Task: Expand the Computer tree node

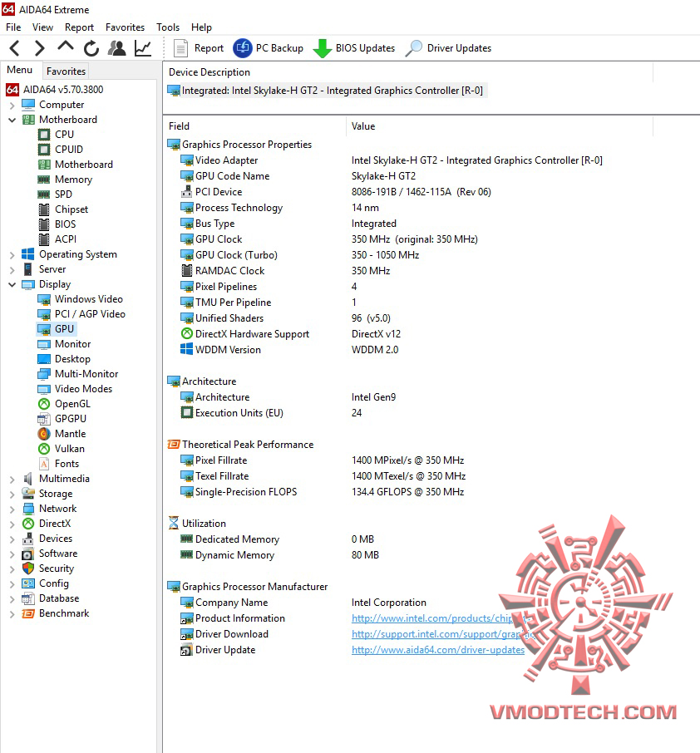Action: (x=12, y=105)
